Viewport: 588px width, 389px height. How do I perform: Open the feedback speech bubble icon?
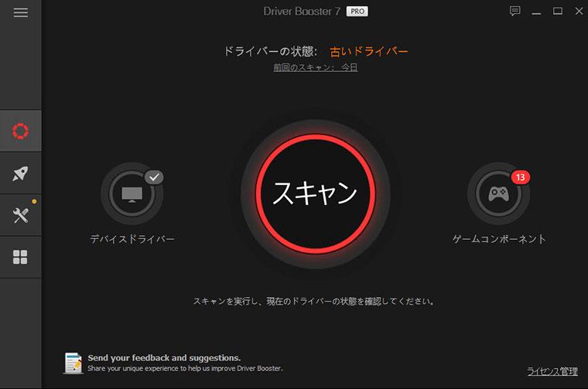[x=514, y=12]
